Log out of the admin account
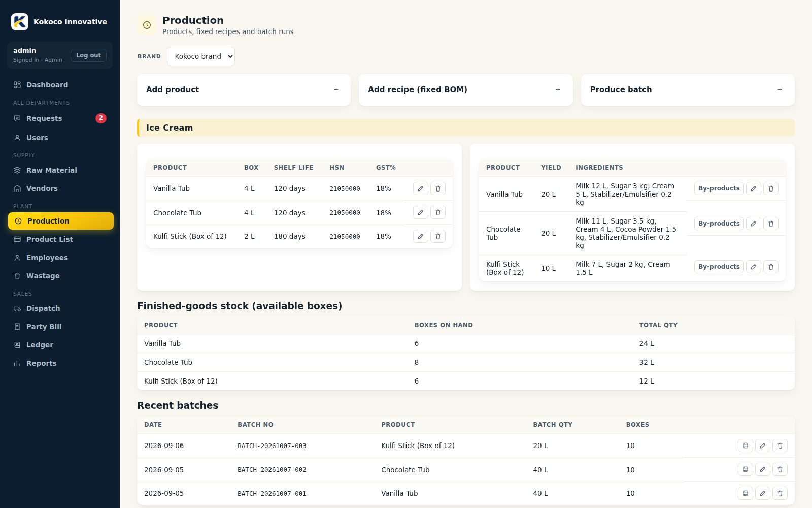Image resolution: width=812 pixels, height=508 pixels. point(88,55)
